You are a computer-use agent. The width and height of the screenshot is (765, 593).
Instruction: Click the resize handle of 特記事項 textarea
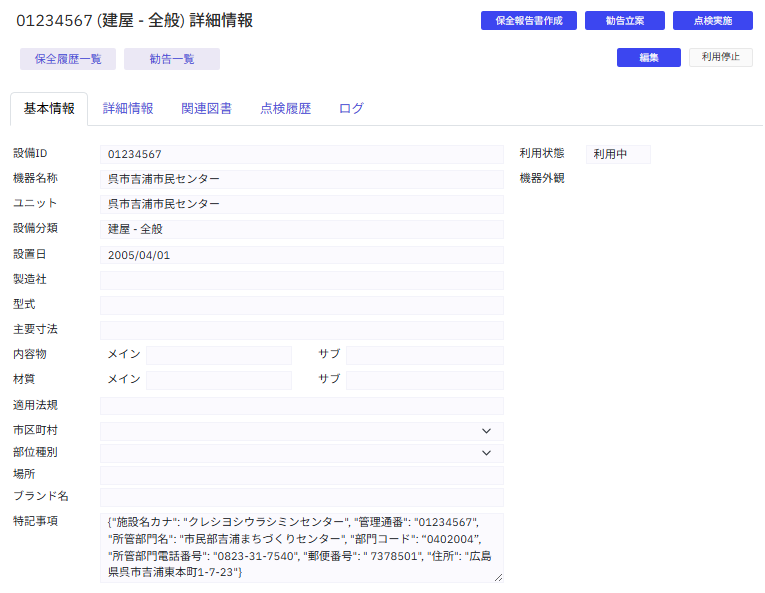(498, 577)
